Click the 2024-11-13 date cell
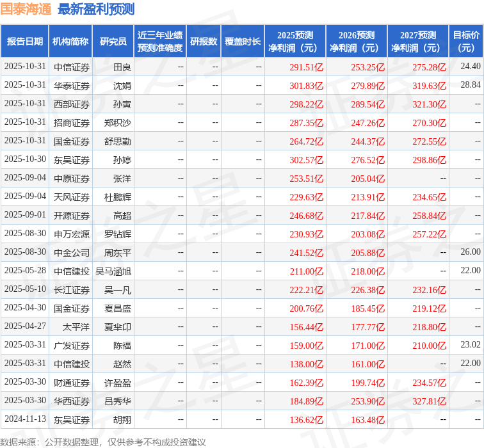Viewport: 484px width, 448px height. [x=25, y=419]
